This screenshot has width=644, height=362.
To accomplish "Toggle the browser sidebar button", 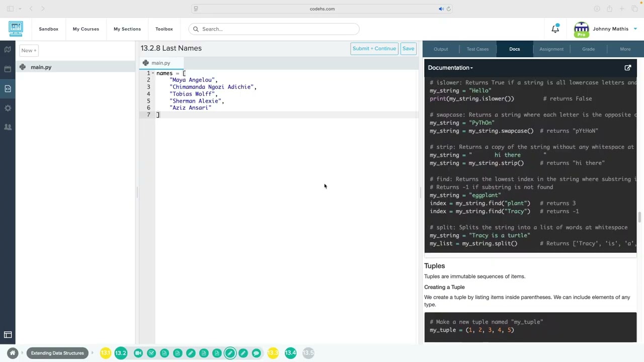I will pos(10,9).
